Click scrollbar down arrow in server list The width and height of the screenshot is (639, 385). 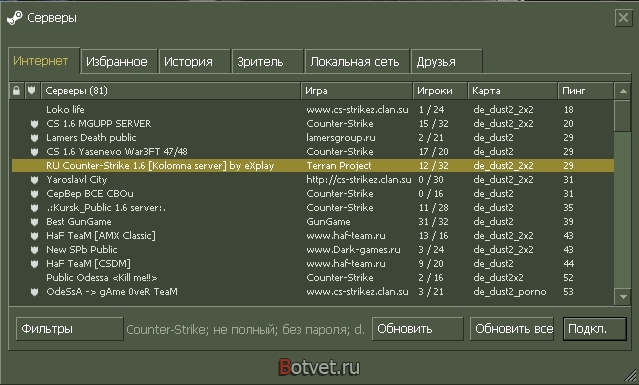click(x=623, y=297)
